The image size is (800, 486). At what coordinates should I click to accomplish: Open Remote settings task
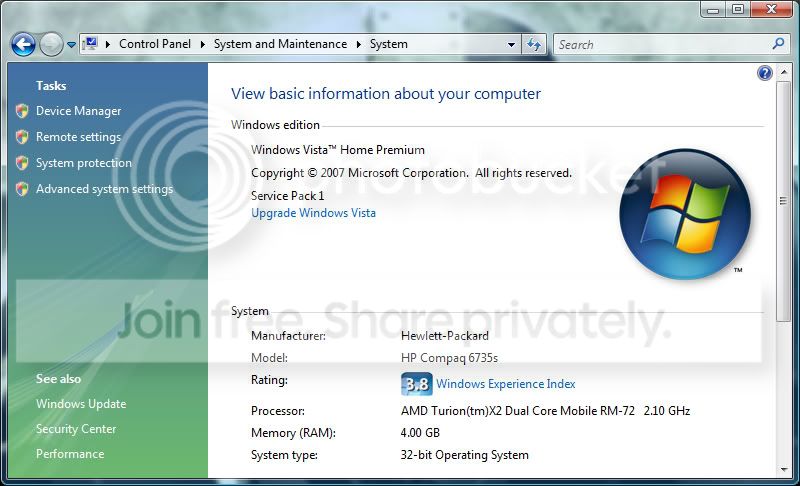pos(79,137)
